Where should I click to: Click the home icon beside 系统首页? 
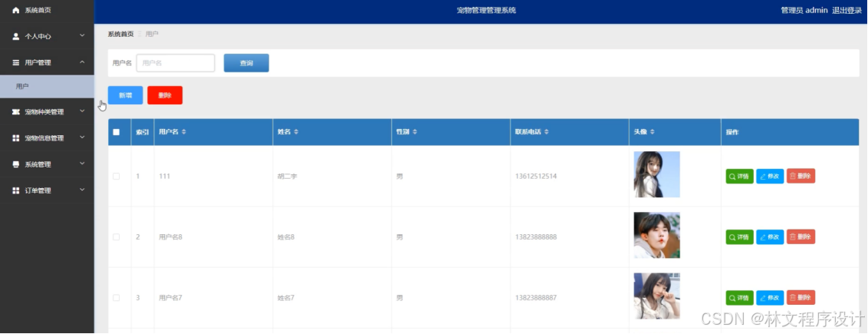point(15,10)
